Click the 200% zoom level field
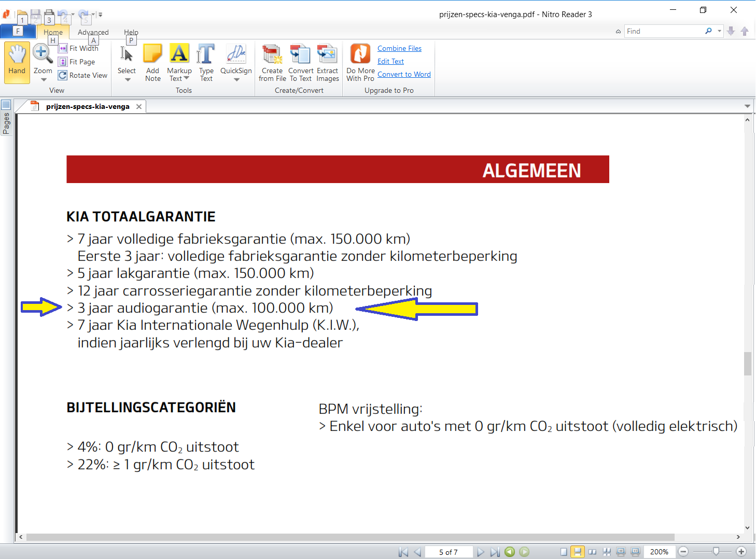Screen dimensions: 756x559 point(659,552)
